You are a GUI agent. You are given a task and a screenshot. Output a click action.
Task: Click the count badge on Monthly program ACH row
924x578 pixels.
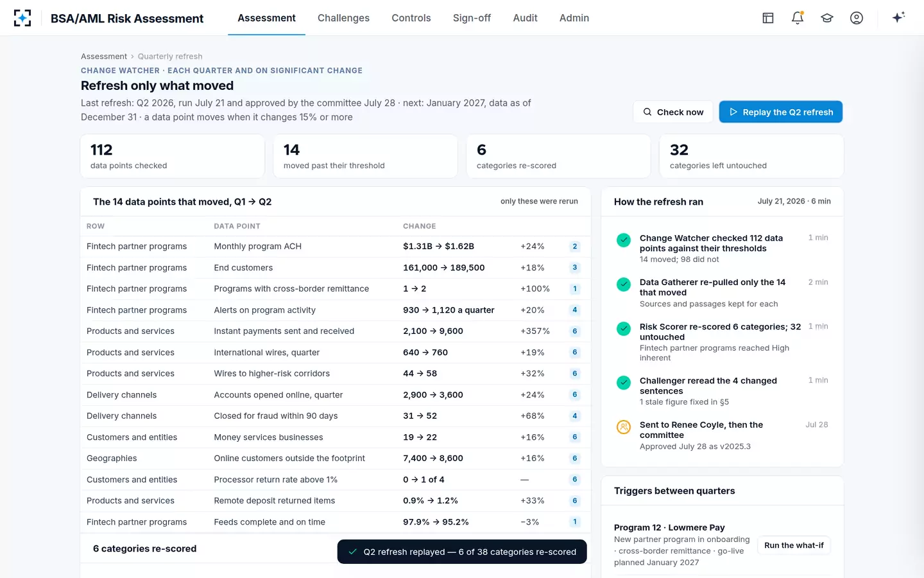coord(575,247)
